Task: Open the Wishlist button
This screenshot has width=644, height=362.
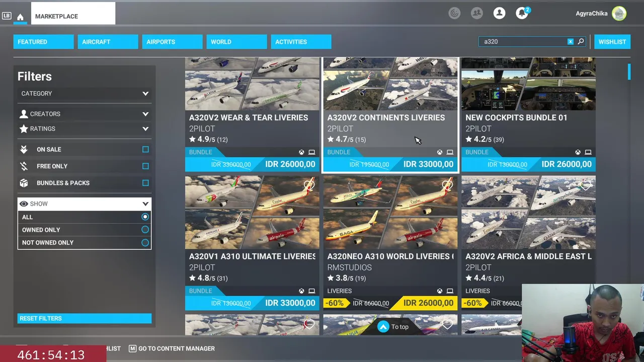Action: point(612,42)
